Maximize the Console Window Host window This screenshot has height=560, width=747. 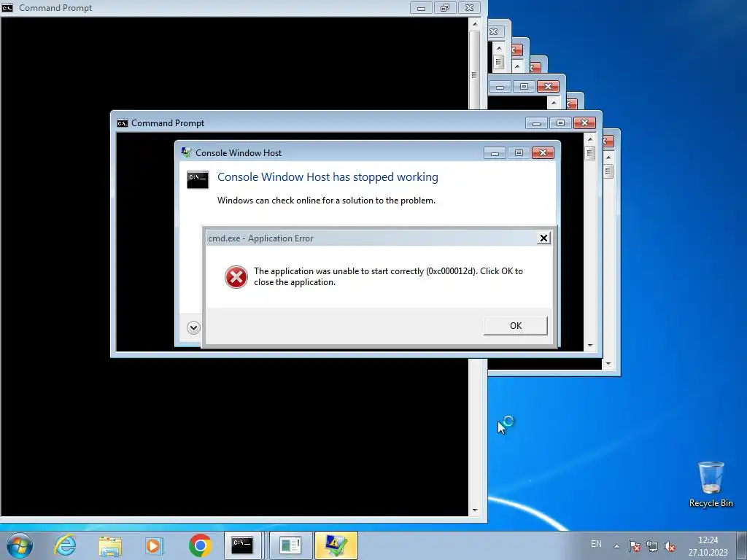pos(519,153)
